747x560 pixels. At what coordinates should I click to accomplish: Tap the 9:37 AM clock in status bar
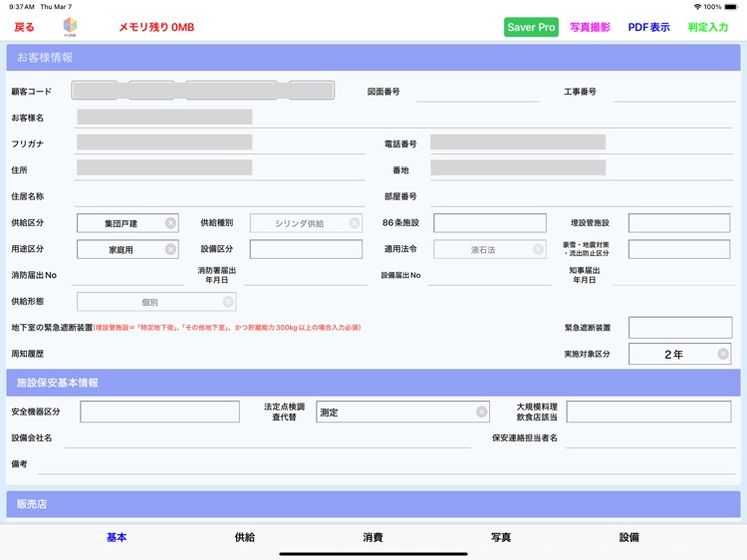22,7
